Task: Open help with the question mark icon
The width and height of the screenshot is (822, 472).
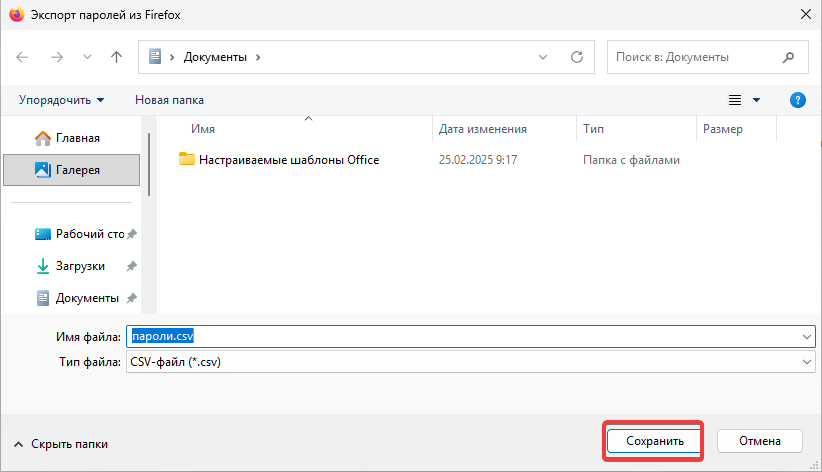Action: point(798,100)
